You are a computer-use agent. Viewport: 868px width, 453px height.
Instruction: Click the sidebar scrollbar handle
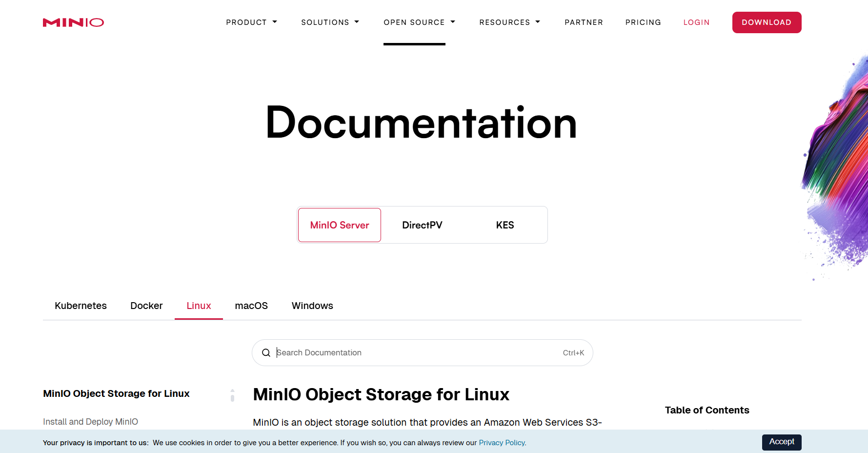pyautogui.click(x=232, y=398)
